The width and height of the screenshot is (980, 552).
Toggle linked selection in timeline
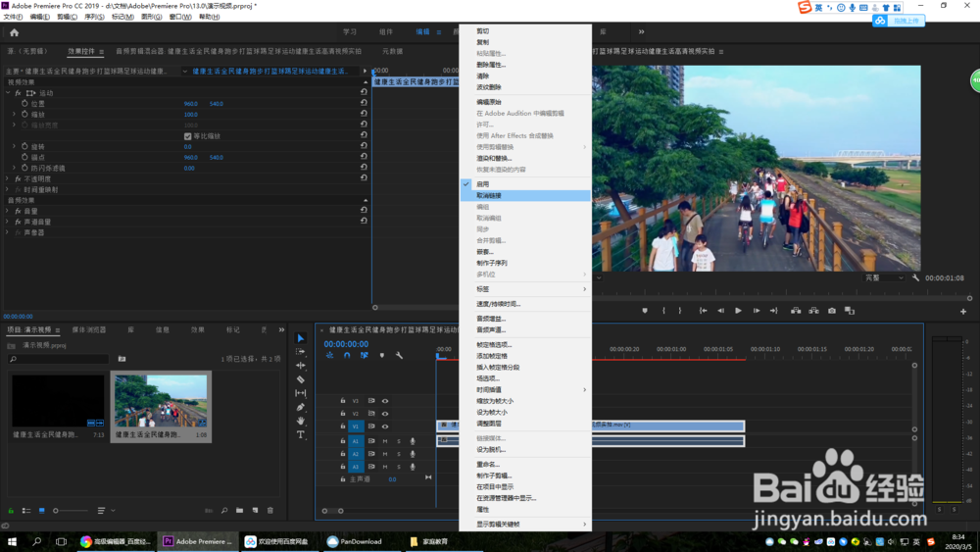coord(364,355)
